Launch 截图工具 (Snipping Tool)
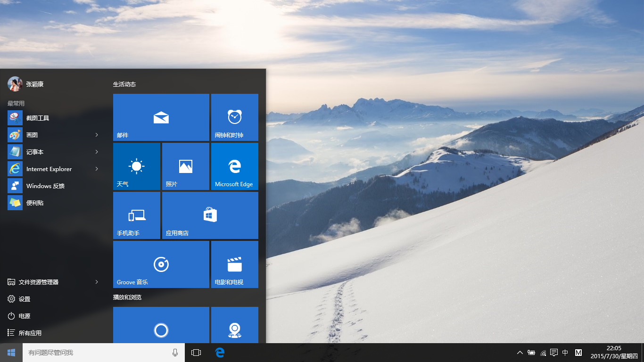 click(55, 118)
